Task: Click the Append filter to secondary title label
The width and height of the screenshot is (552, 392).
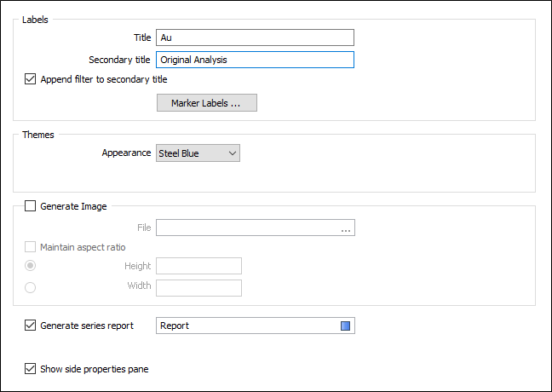Action: tap(104, 79)
